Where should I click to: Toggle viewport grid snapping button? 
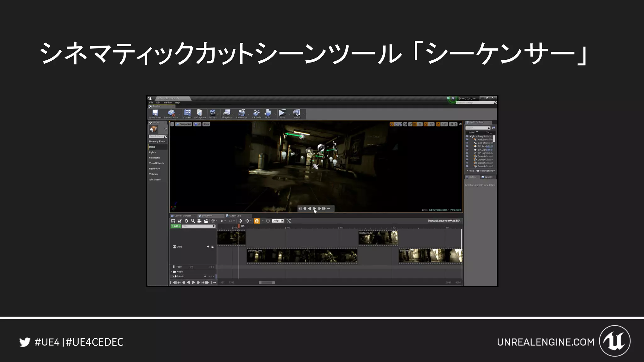415,124
